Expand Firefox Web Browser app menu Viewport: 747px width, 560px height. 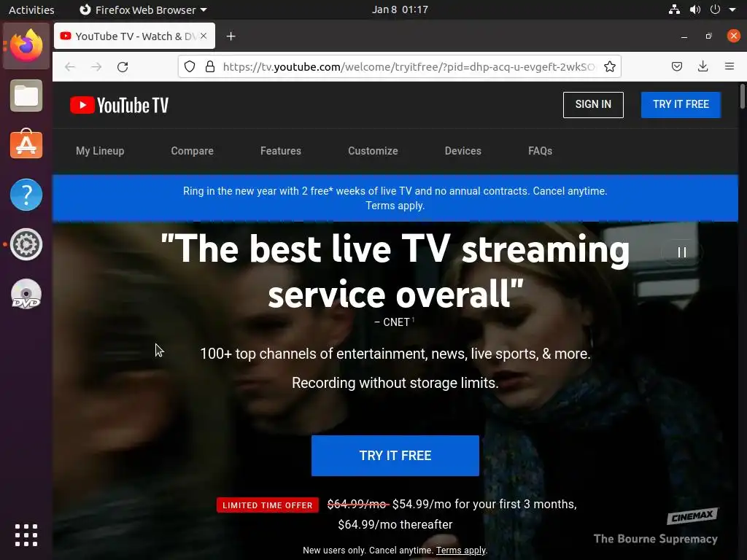[x=143, y=9]
